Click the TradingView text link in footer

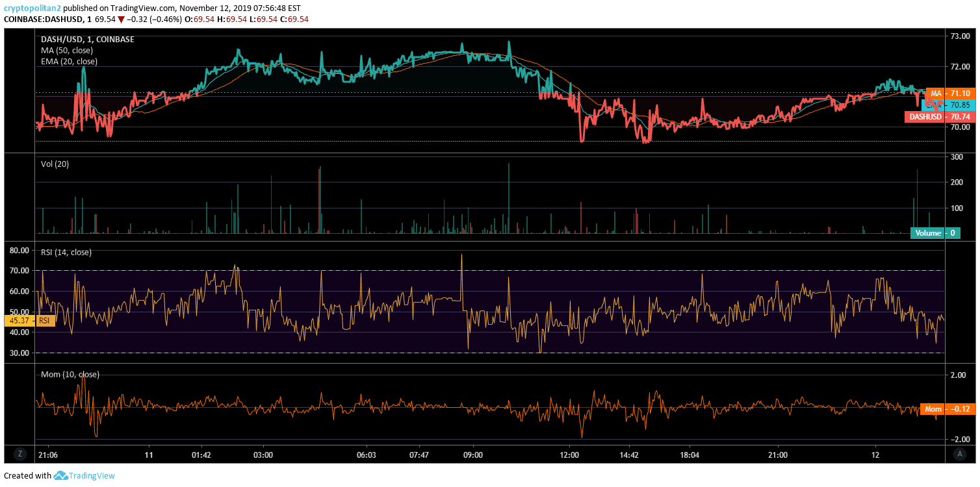point(92,476)
